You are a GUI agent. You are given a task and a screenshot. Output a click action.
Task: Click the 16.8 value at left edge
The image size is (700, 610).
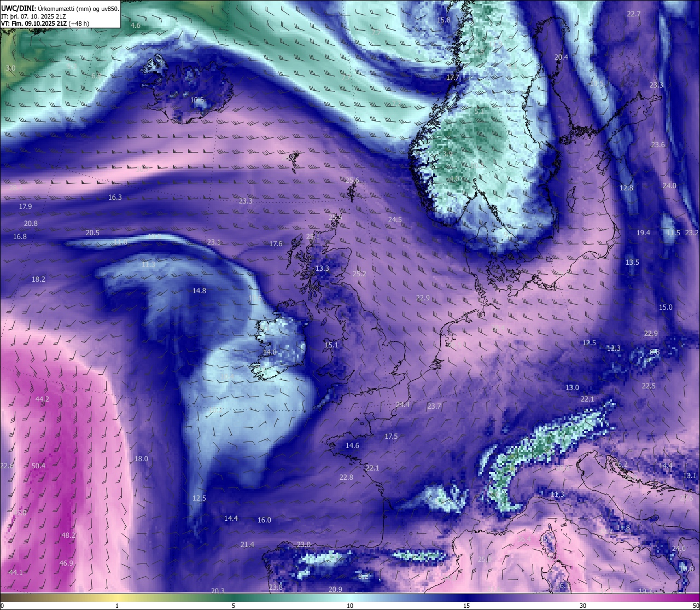pos(20,237)
